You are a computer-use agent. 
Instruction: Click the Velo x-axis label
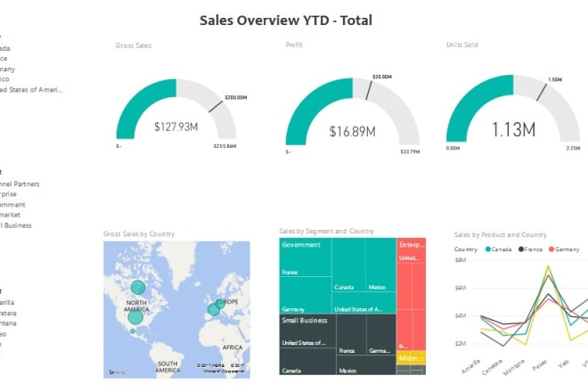(x=564, y=363)
